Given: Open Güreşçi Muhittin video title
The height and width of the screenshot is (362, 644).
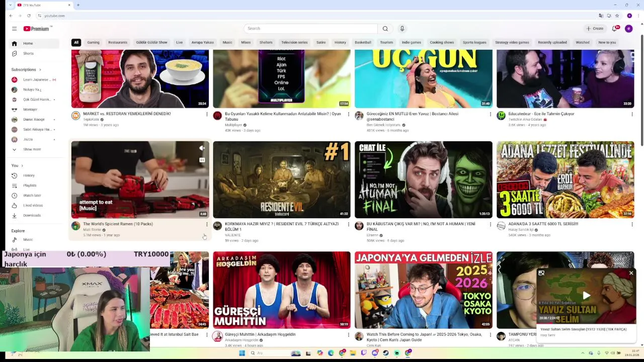Looking at the screenshot, I should pos(260,334).
